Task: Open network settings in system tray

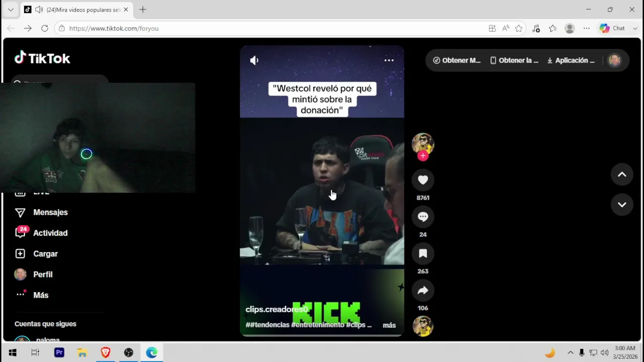Action: [593, 353]
